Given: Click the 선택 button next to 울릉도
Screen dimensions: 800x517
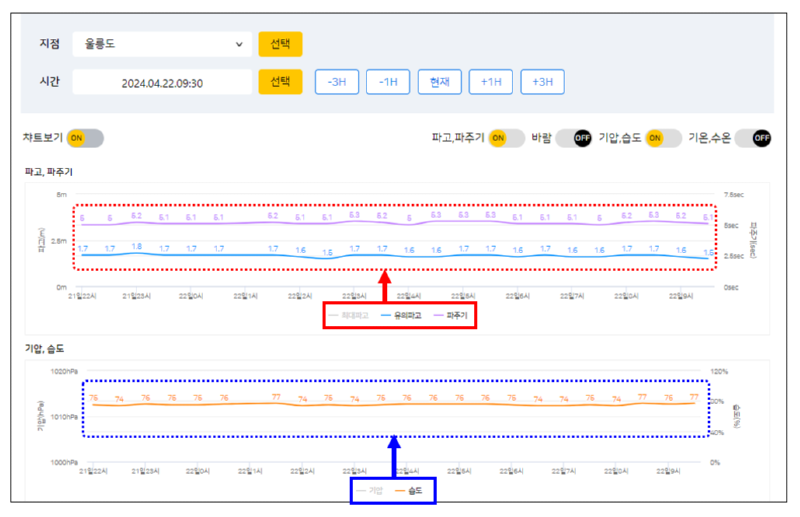Looking at the screenshot, I should tap(280, 44).
